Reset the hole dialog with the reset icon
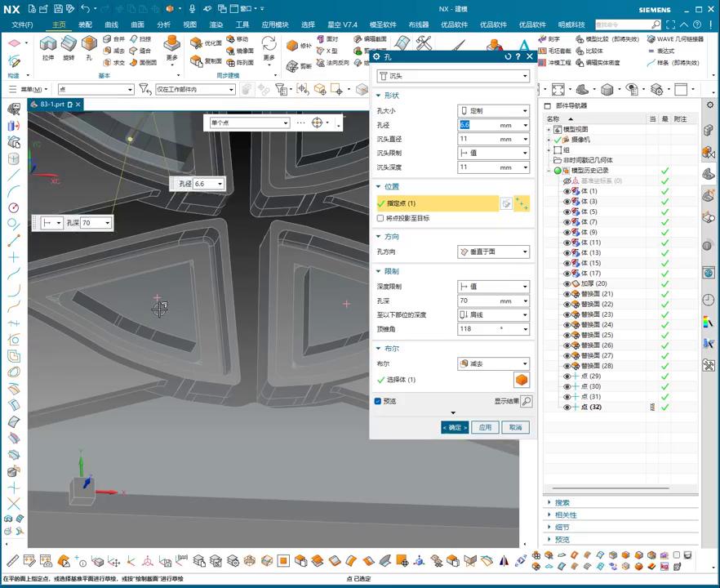Screen dimensions: 720x588 pos(508,57)
